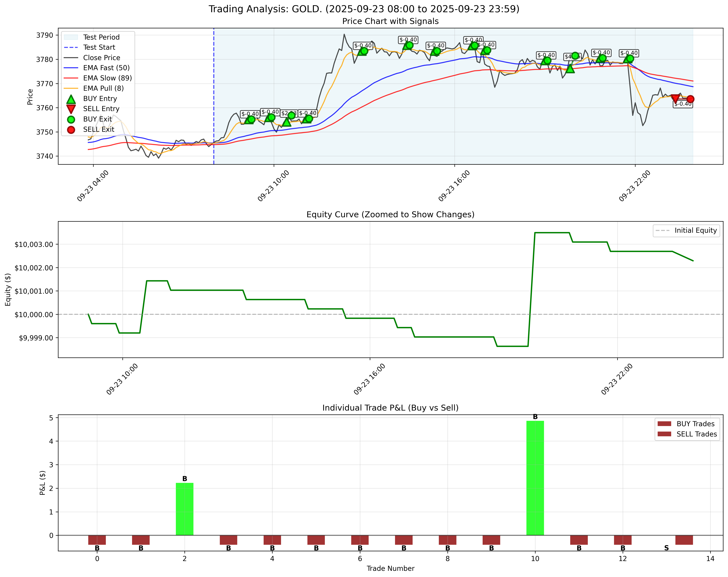Image resolution: width=728 pixels, height=577 pixels.
Task: Hide the EMA Fast (50) line using the legend
Action: (x=101, y=68)
